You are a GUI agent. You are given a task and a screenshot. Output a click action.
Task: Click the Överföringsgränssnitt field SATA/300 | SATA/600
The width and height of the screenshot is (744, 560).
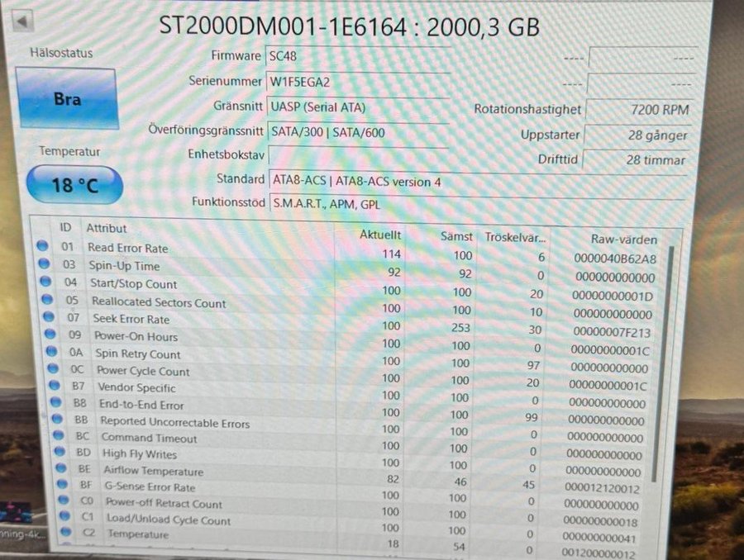(x=358, y=132)
